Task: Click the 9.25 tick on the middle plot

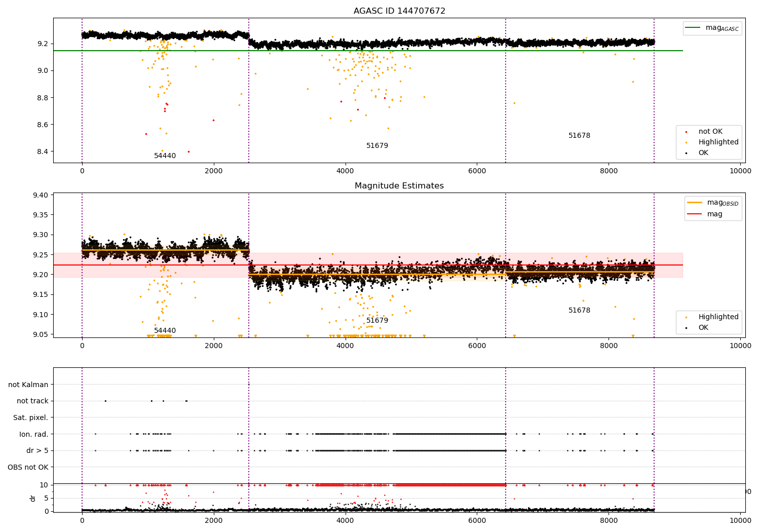Action: pyautogui.click(x=42, y=255)
